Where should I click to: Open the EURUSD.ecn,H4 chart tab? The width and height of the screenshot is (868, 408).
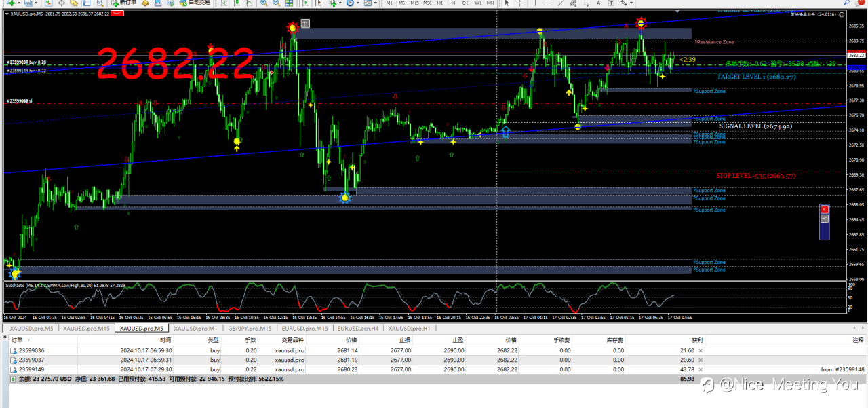[357, 328]
